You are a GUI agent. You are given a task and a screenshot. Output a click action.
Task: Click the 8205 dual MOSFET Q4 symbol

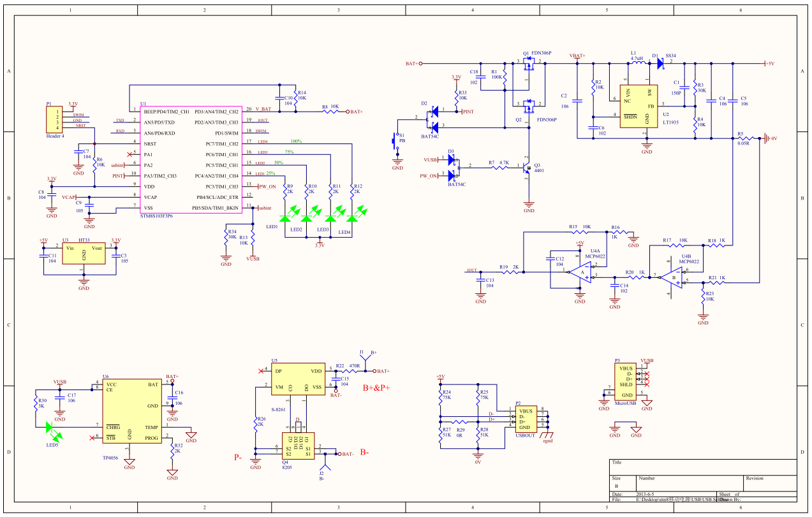tap(299, 446)
